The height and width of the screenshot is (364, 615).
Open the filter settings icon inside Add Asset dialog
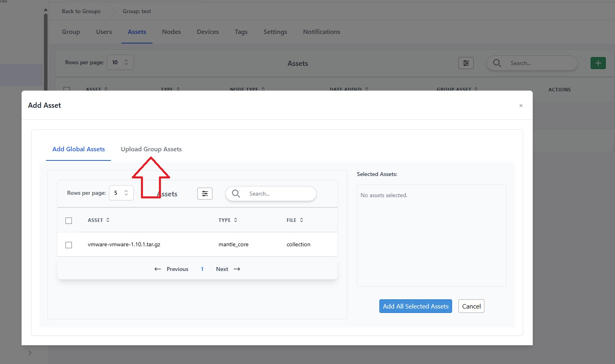coord(205,194)
